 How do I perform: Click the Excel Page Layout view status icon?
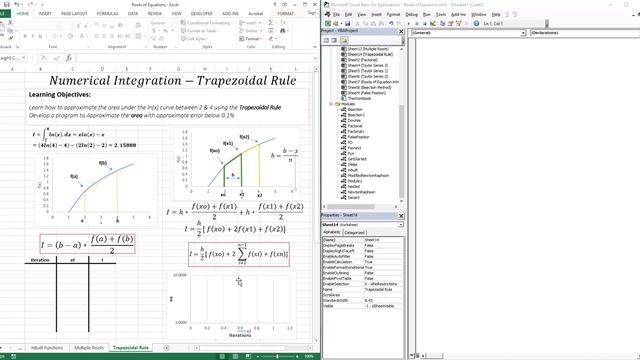pos(236,356)
